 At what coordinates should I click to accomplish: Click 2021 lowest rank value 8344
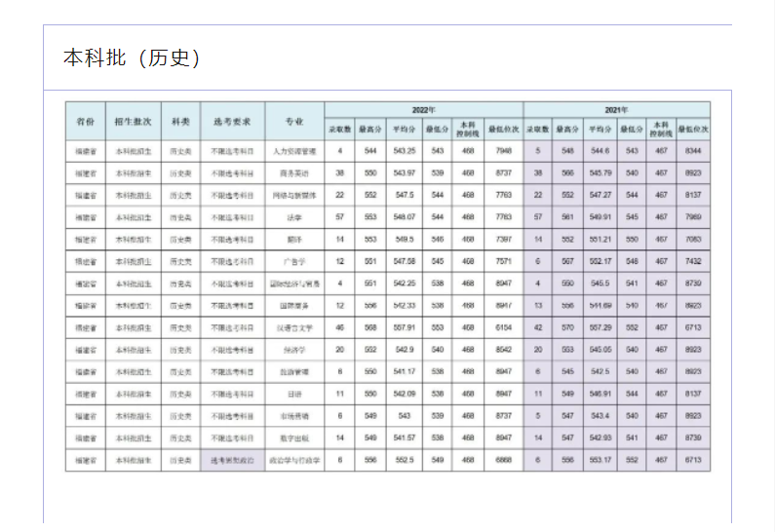point(693,151)
